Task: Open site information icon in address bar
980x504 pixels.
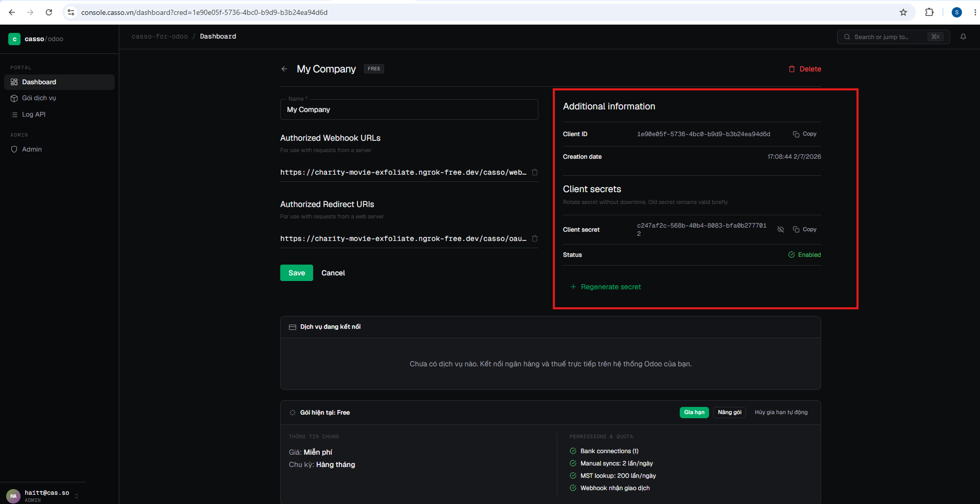Action: click(71, 12)
